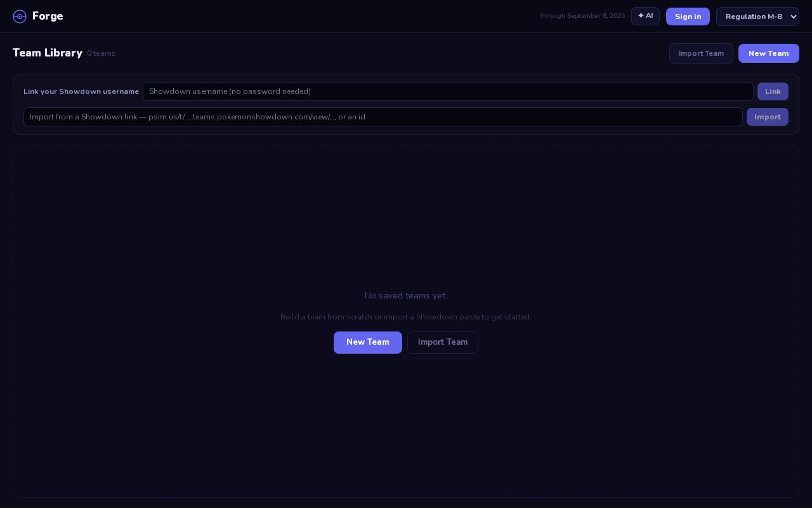812x508 pixels.
Task: Click the 'No saved teams yet.' message
Action: (406, 295)
